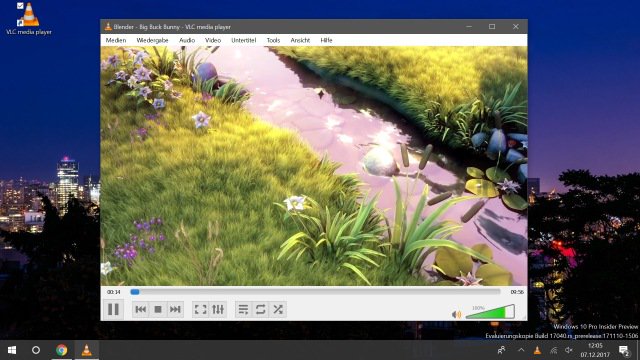Minimize the VLC window
Screen dimensions: 640x360
click(x=469, y=27)
